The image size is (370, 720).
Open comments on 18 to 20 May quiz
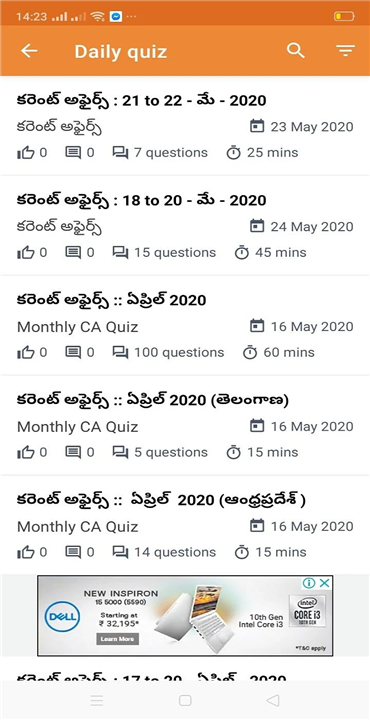(x=73, y=253)
